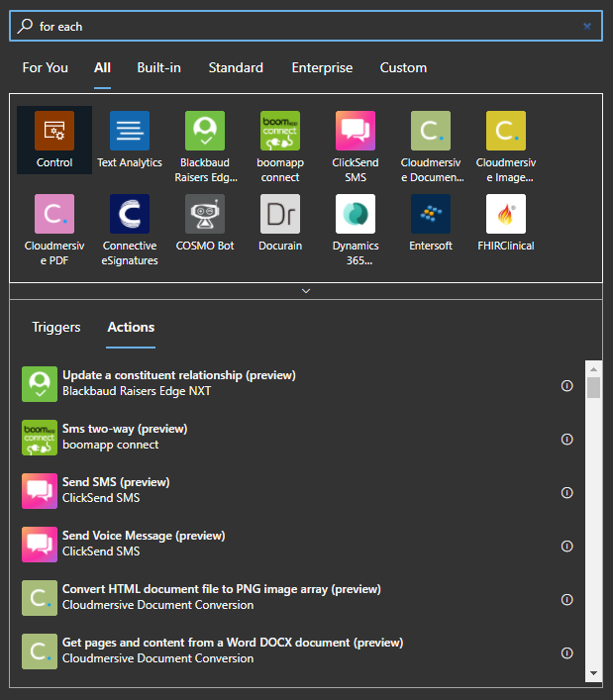613x700 pixels.
Task: Show info for Convert HTML document action
Action: click(567, 600)
